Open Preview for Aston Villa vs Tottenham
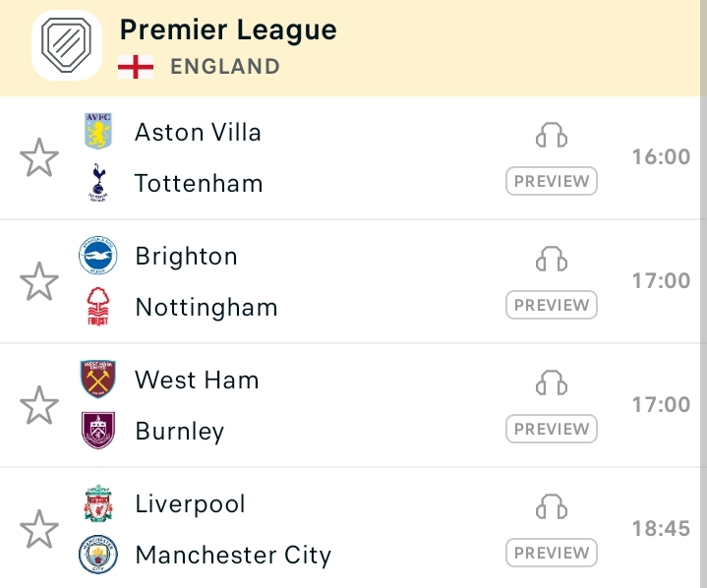Image resolution: width=707 pixels, height=588 pixels. [552, 181]
